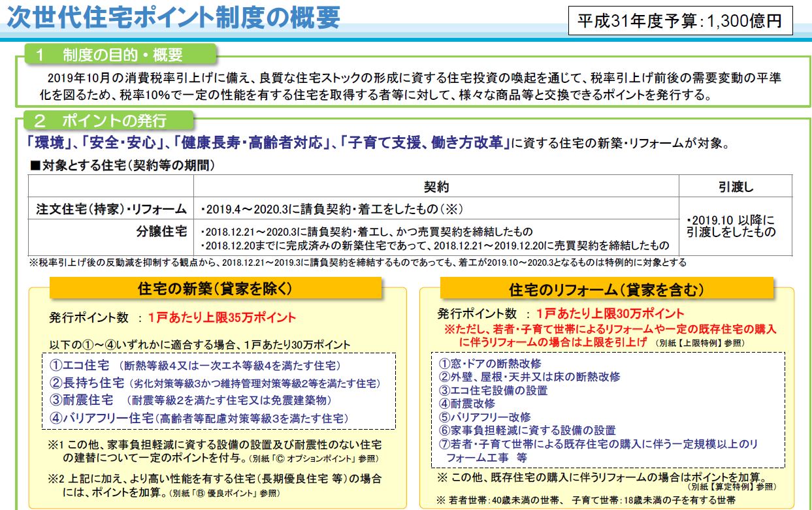The width and height of the screenshot is (812, 510).
Task: Select the reform item "⑥家事負担軽減に資する設備の設置"
Action: [527, 430]
